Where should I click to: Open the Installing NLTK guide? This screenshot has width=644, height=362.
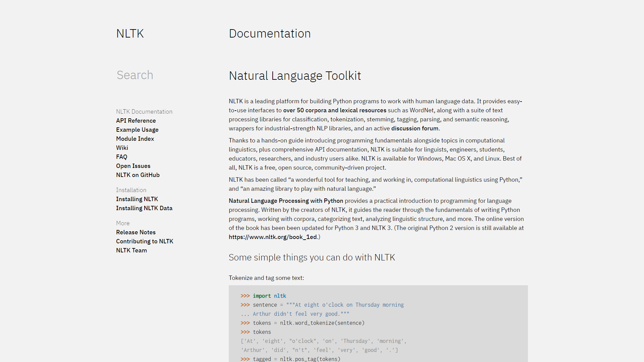point(137,199)
